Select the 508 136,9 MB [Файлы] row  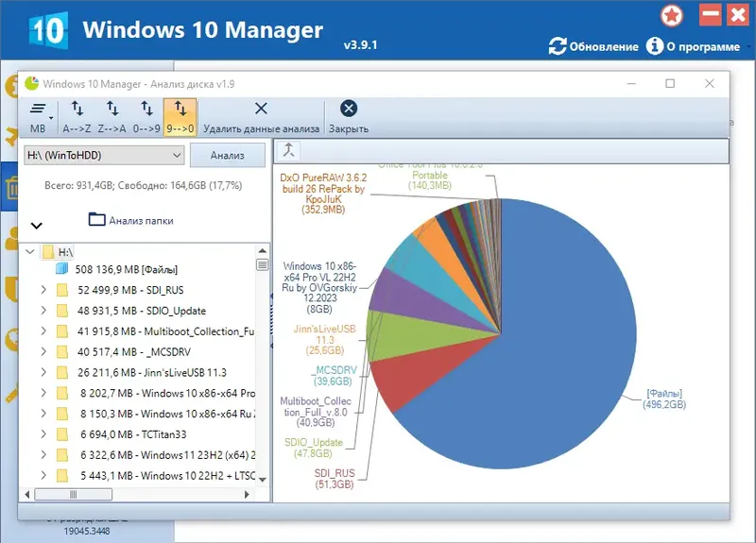click(127, 269)
